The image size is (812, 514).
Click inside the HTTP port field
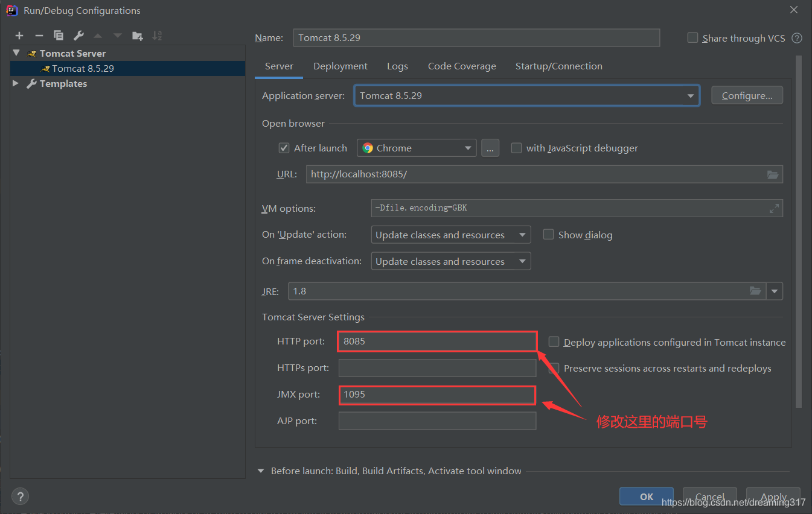click(436, 341)
